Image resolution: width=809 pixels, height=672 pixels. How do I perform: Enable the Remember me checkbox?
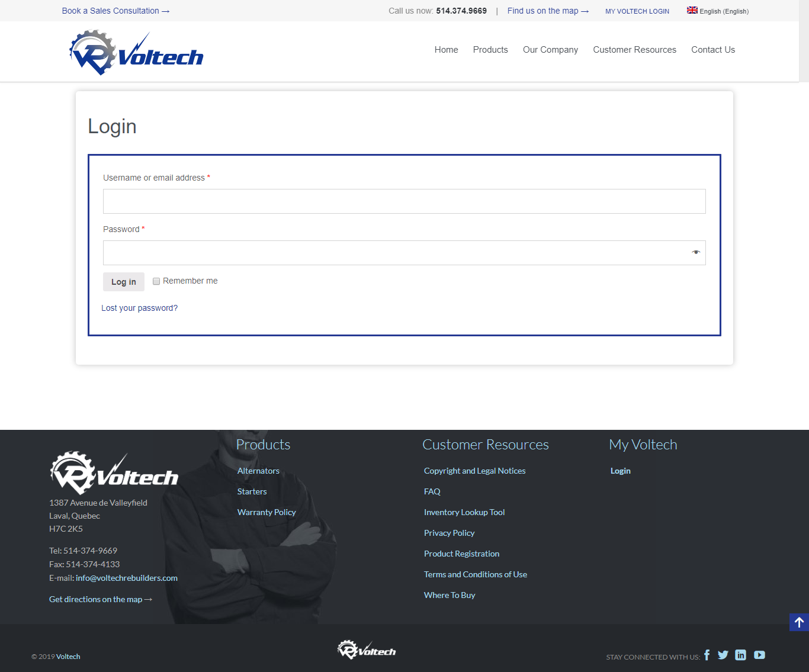point(156,281)
